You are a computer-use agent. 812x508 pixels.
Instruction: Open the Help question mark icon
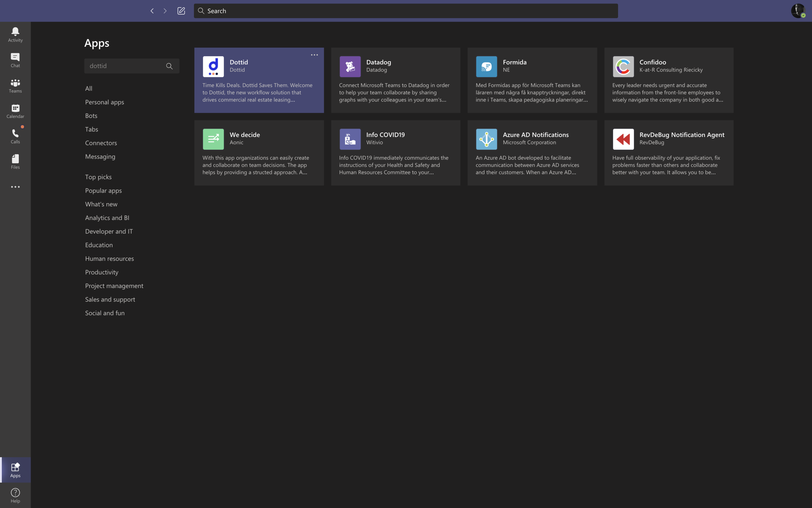(15, 495)
